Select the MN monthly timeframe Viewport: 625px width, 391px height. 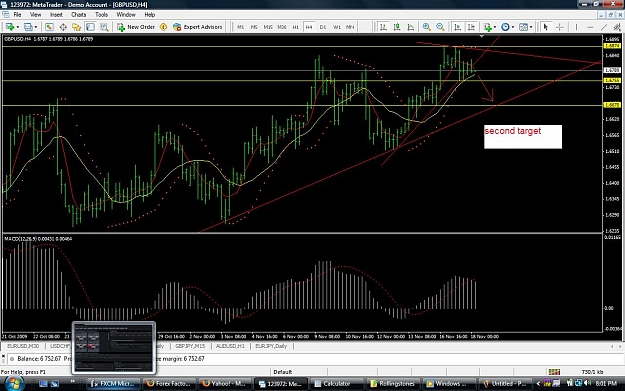pos(350,27)
